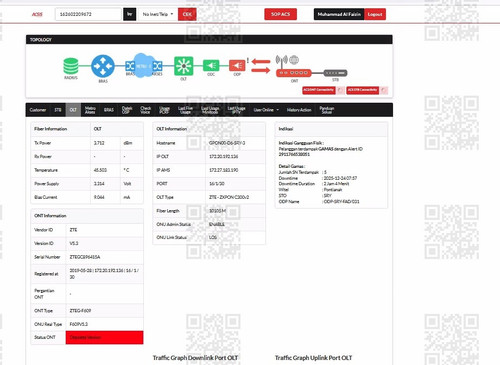
Task: Click the Traffic Graph Downlink Port OLT heading
Action: [x=195, y=358]
